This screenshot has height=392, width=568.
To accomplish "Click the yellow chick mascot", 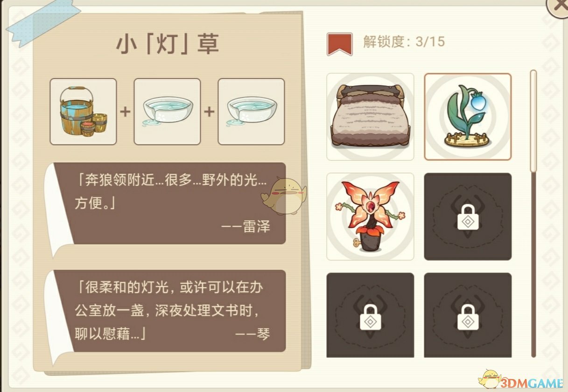I will point(283,196).
